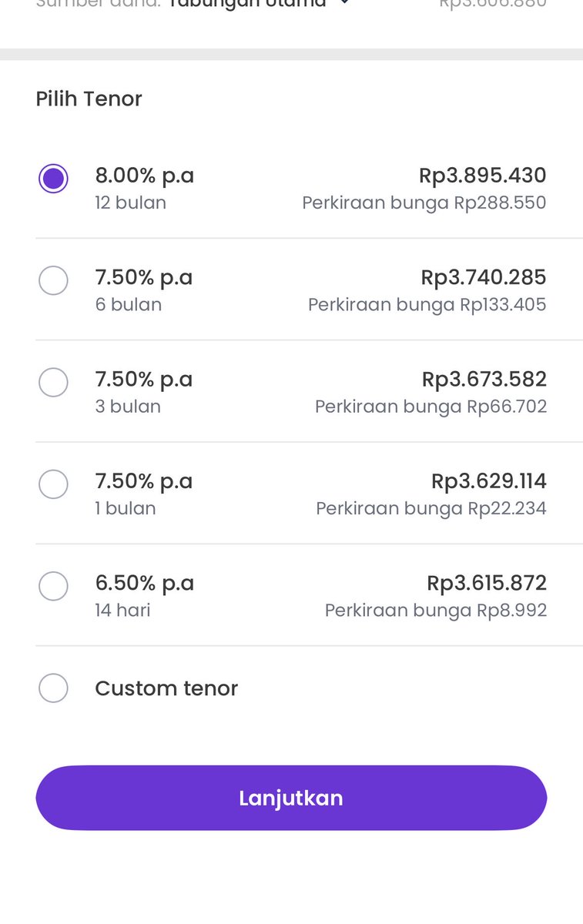Viewport: 583px width, 924px height.
Task: Tap the Lanjutkan button
Action: pyautogui.click(x=291, y=798)
